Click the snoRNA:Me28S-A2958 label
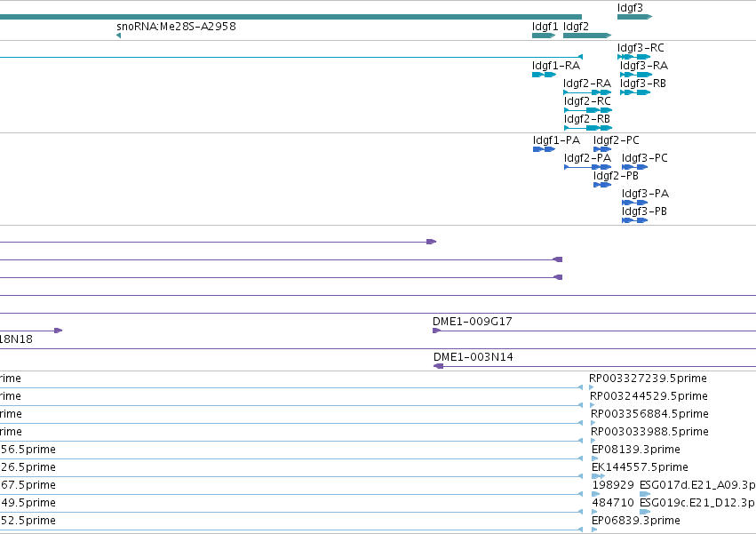Screen dimensions: 756x534 [177, 27]
